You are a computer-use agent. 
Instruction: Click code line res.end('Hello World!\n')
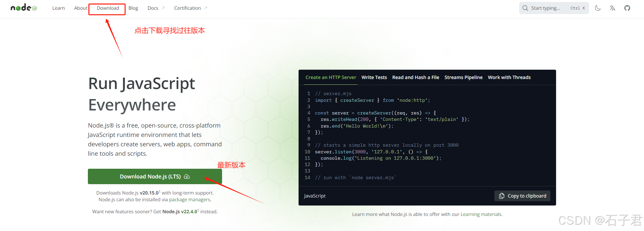click(357, 126)
